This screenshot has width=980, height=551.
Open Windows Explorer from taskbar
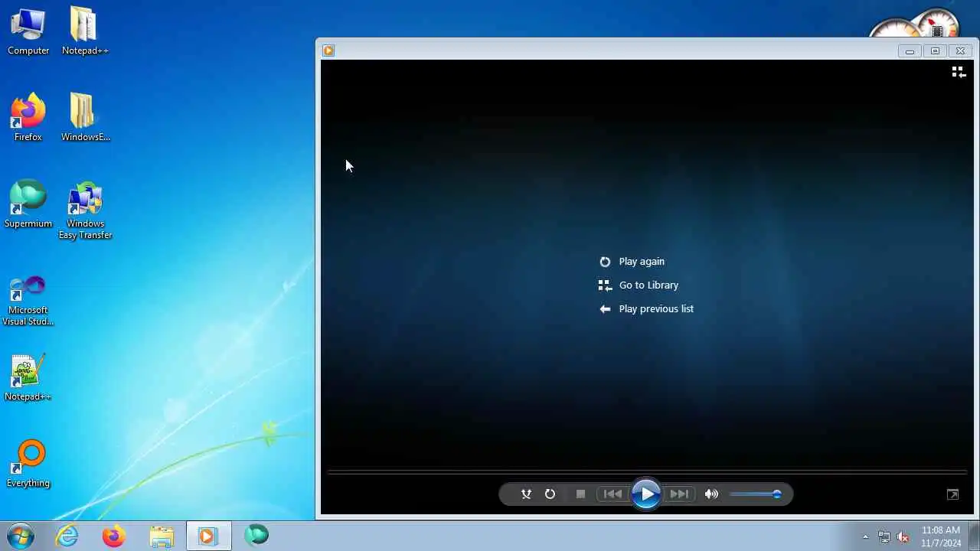tap(162, 536)
